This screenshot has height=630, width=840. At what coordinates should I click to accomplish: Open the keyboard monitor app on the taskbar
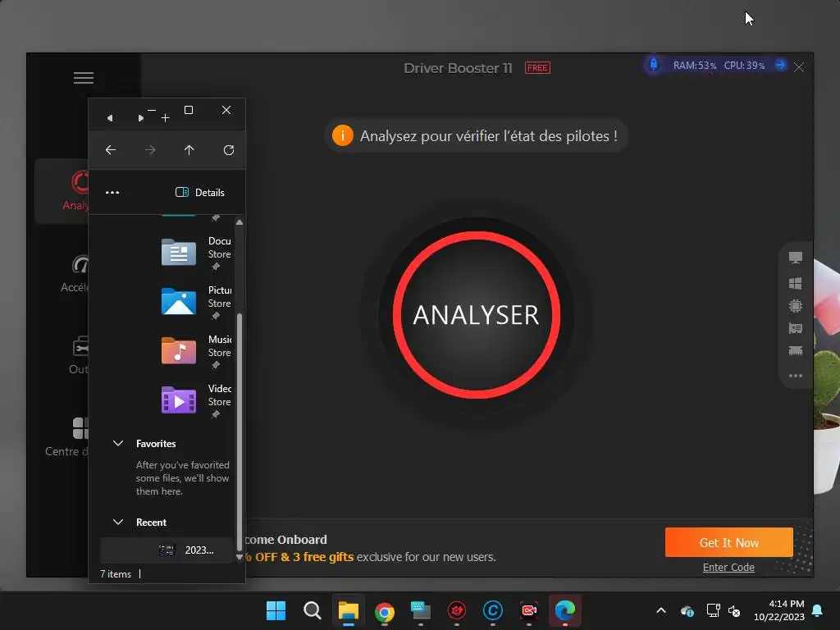pos(421,610)
